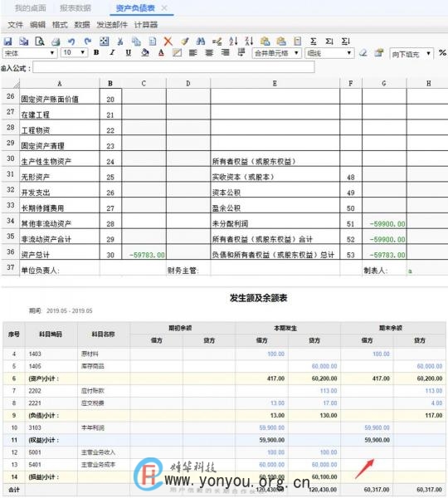The height and width of the screenshot is (498, 448).
Task: Click 发送邮件 in the menu bar
Action: point(112,25)
